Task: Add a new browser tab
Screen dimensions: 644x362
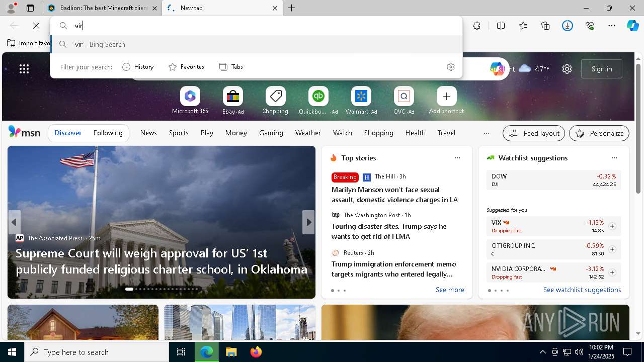Action: tap(292, 8)
